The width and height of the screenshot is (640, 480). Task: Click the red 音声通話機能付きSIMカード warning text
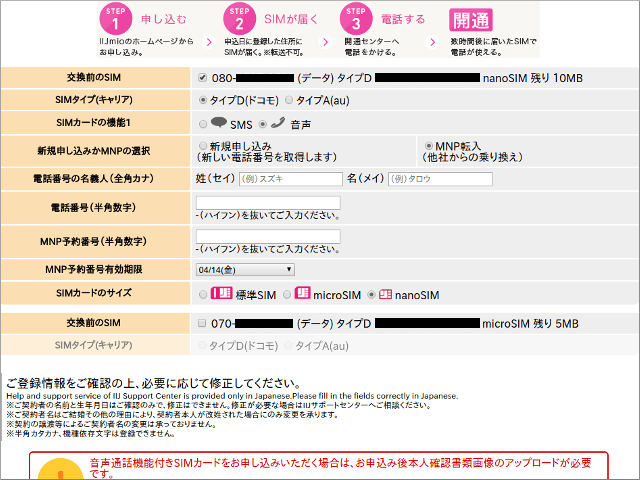point(340,468)
